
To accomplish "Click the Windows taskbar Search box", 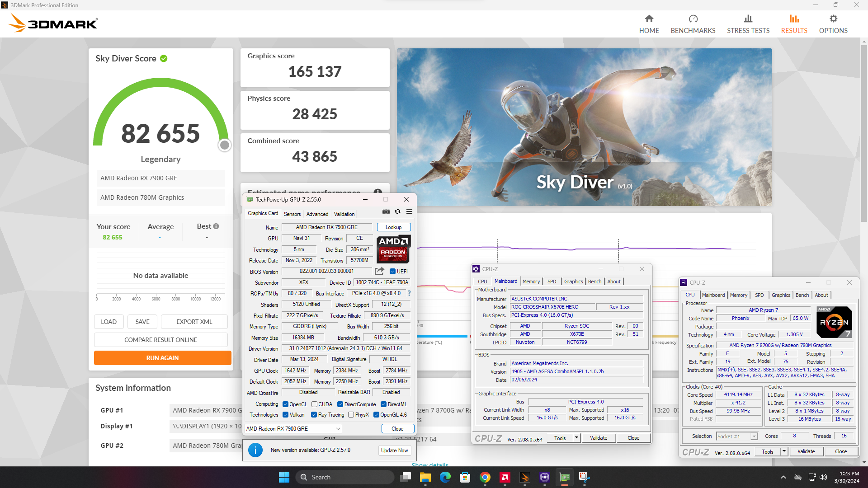I will (x=344, y=477).
